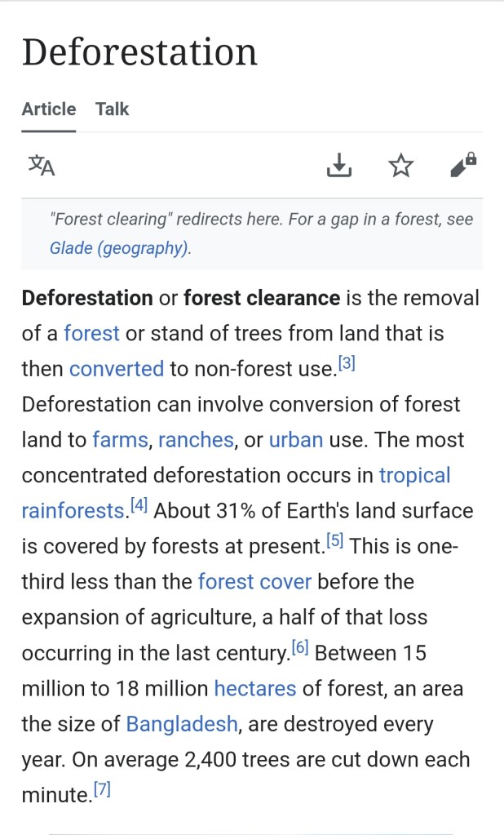Open the forest cover link
The height and width of the screenshot is (835, 504).
[254, 582]
